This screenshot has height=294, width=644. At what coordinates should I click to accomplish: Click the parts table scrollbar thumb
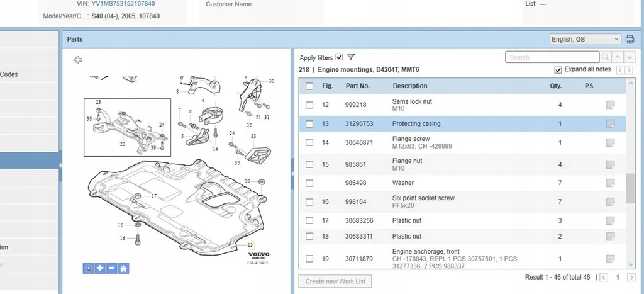coord(631,188)
